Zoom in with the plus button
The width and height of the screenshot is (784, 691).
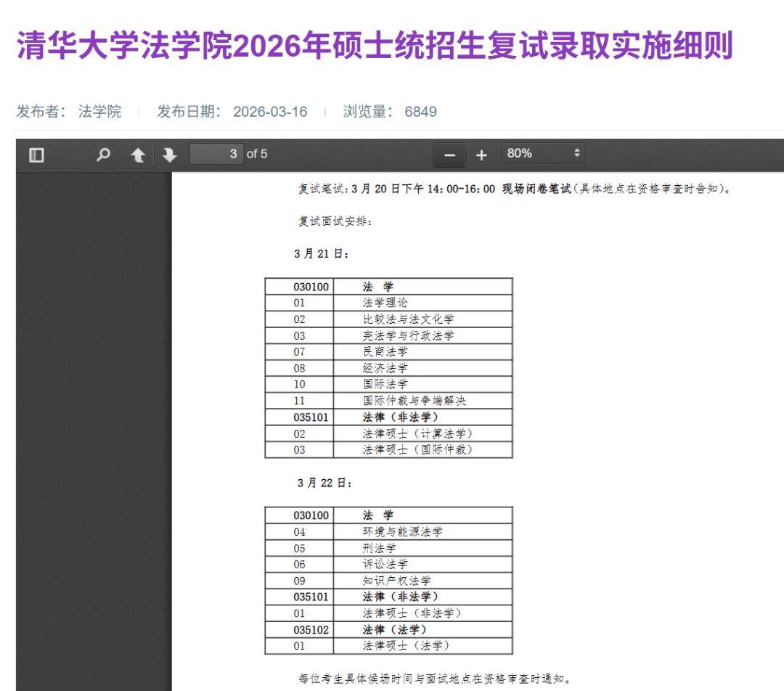(481, 155)
